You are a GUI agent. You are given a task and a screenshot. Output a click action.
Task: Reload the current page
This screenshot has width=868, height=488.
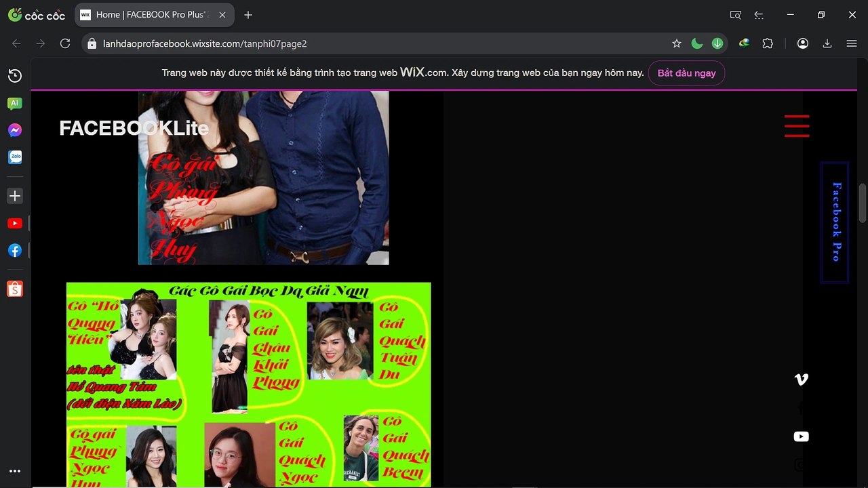click(x=65, y=43)
